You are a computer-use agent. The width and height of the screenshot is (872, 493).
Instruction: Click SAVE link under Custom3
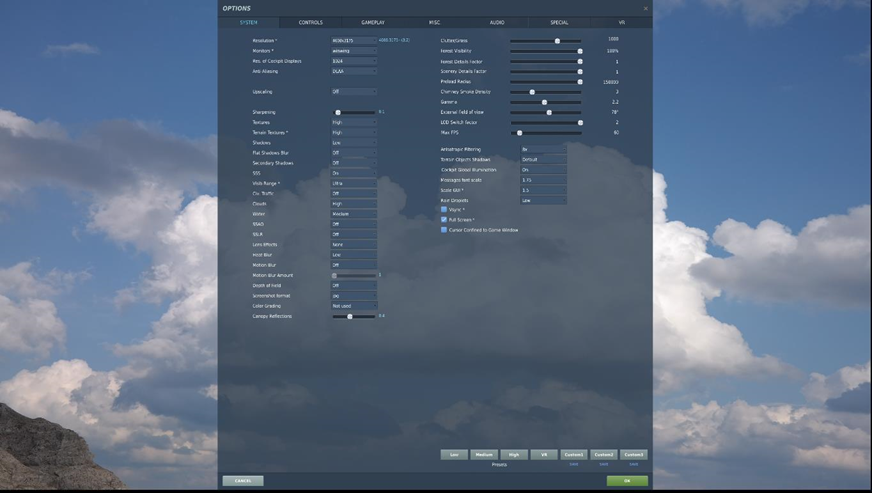633,464
